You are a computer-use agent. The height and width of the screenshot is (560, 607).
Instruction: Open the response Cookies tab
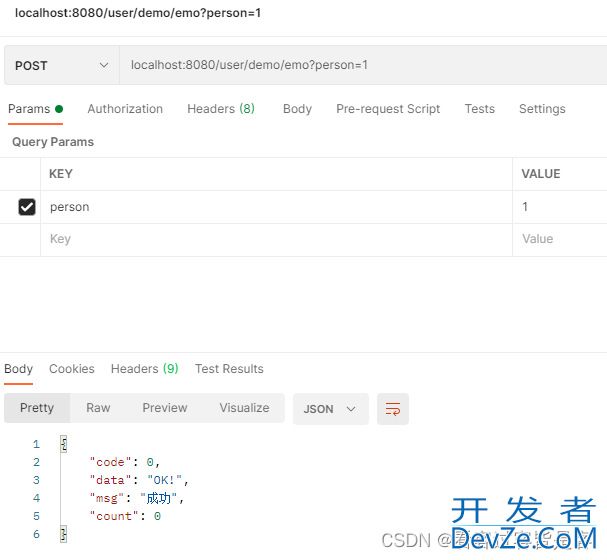click(72, 369)
